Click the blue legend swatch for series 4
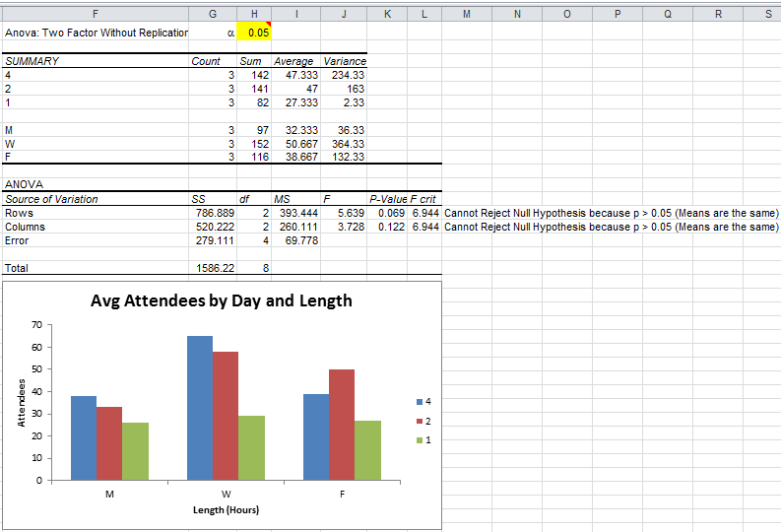Screen dimensions: 781x532 417,403
